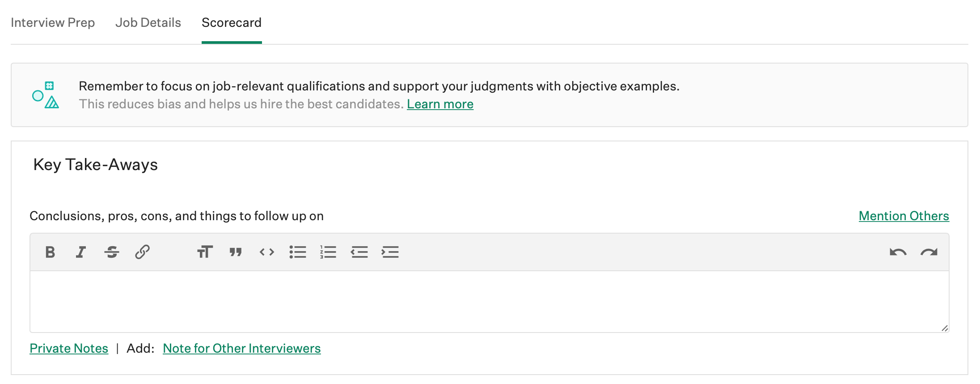This screenshot has height=384, width=980.
Task: Insert a block quote
Action: click(236, 252)
